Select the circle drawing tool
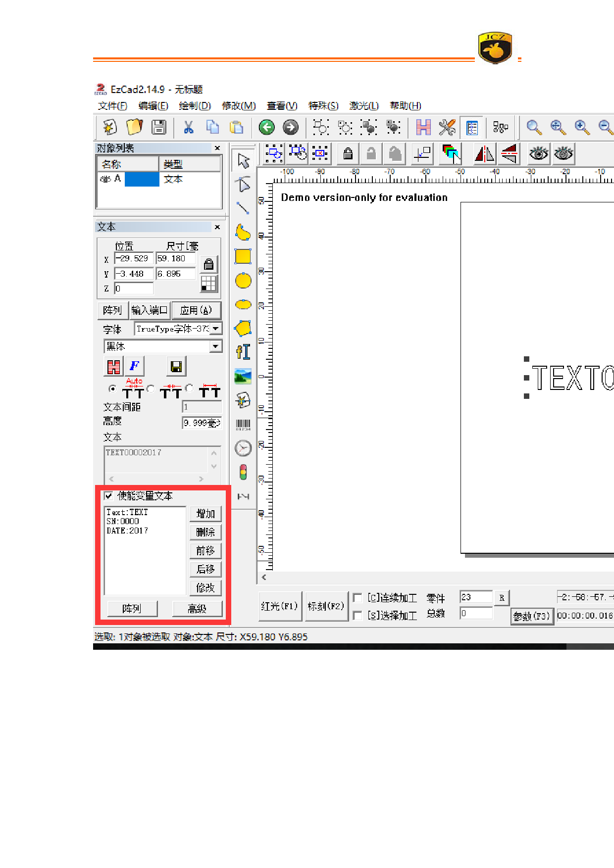The height and width of the screenshot is (868, 614). coord(243,281)
